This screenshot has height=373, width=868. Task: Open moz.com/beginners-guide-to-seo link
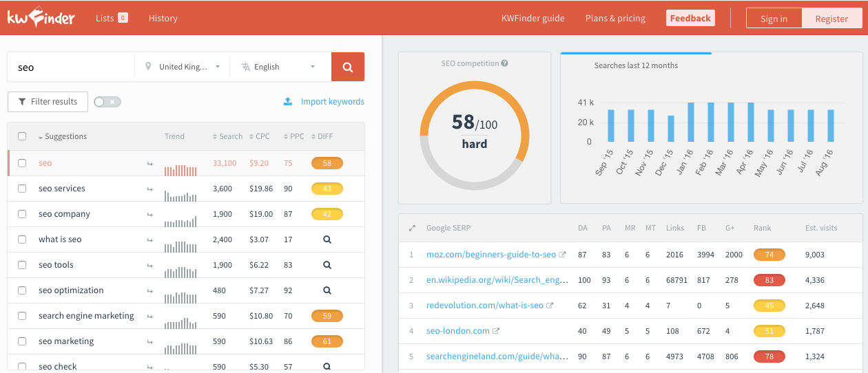coord(491,255)
